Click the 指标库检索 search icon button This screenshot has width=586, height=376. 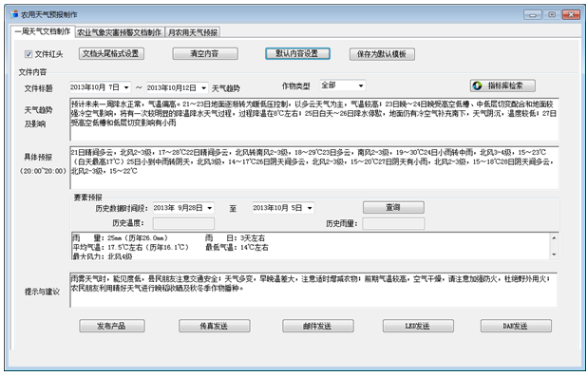click(502, 86)
